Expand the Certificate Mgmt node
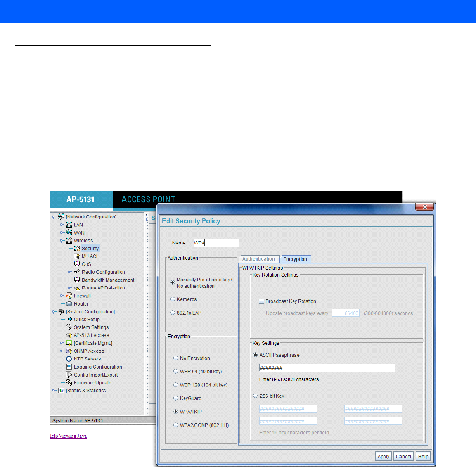 coord(62,343)
